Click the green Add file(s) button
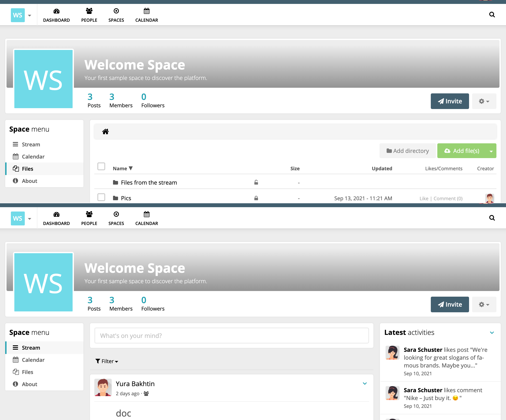Image resolution: width=506 pixels, height=420 pixels. pos(462,151)
